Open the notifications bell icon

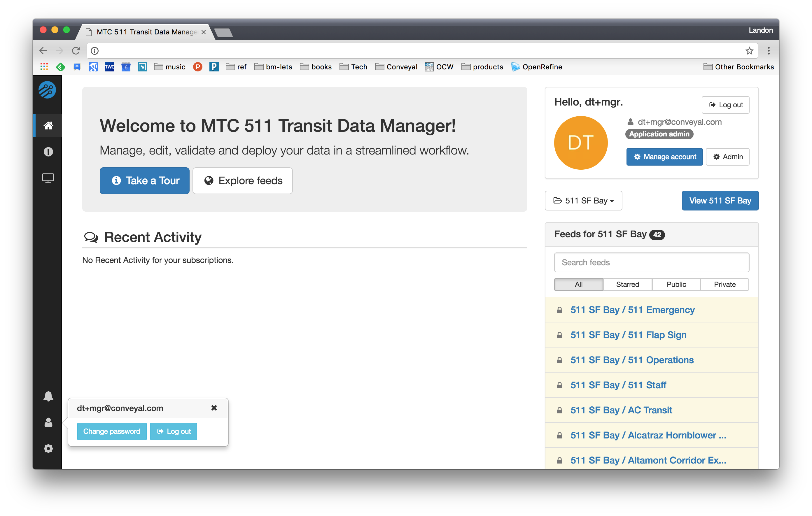pyautogui.click(x=48, y=396)
